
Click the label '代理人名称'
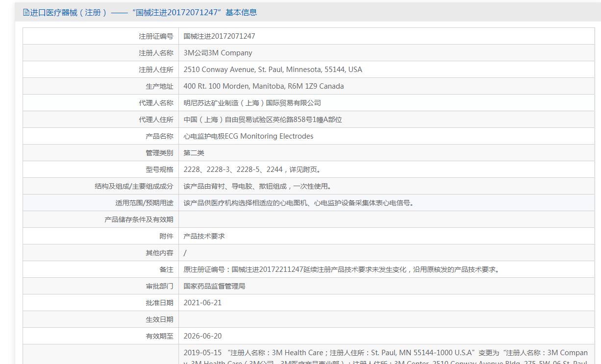click(x=156, y=103)
